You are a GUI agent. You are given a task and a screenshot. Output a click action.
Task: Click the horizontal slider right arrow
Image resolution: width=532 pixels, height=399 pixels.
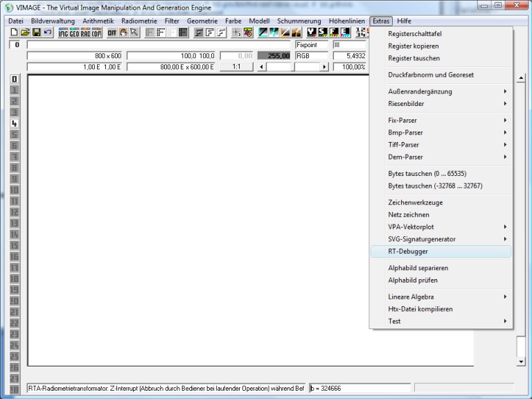(x=323, y=67)
